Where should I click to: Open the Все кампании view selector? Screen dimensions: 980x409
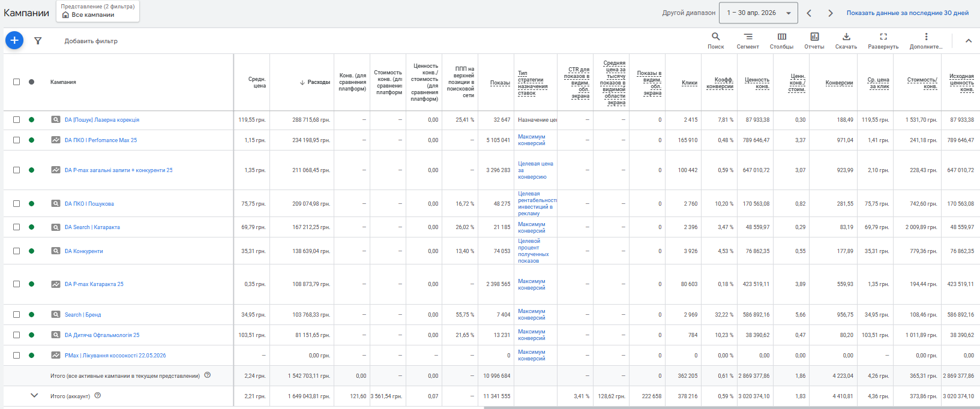click(x=98, y=11)
